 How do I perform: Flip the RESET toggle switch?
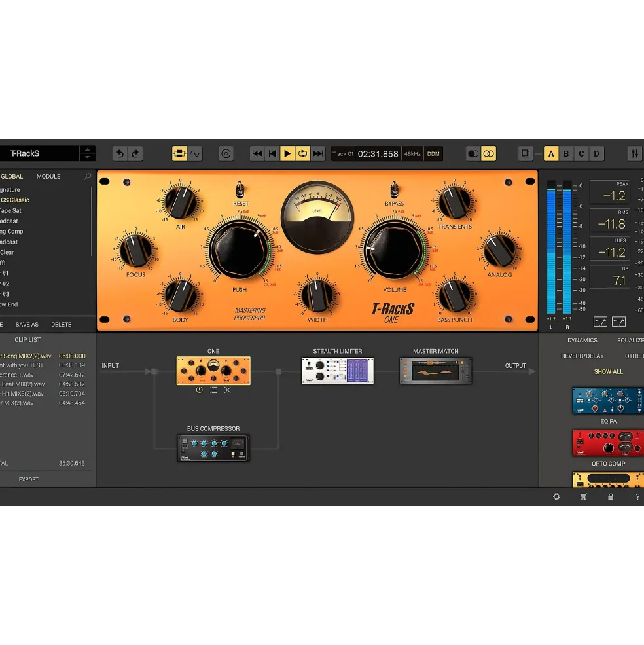click(x=240, y=190)
